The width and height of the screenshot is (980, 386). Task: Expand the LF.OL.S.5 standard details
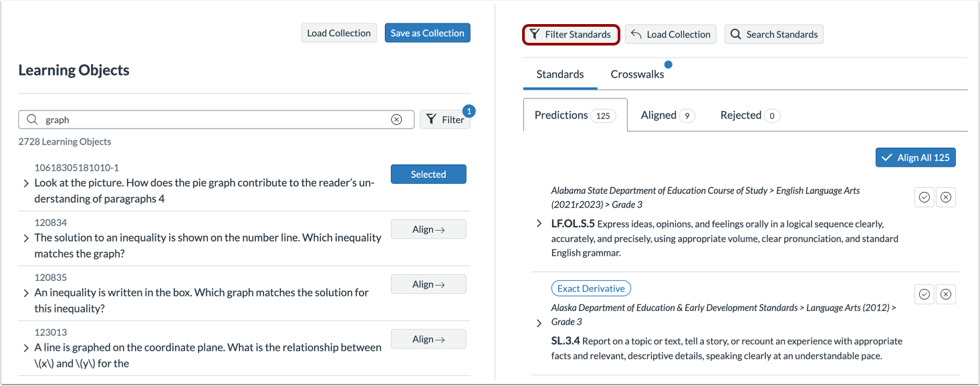pos(539,223)
